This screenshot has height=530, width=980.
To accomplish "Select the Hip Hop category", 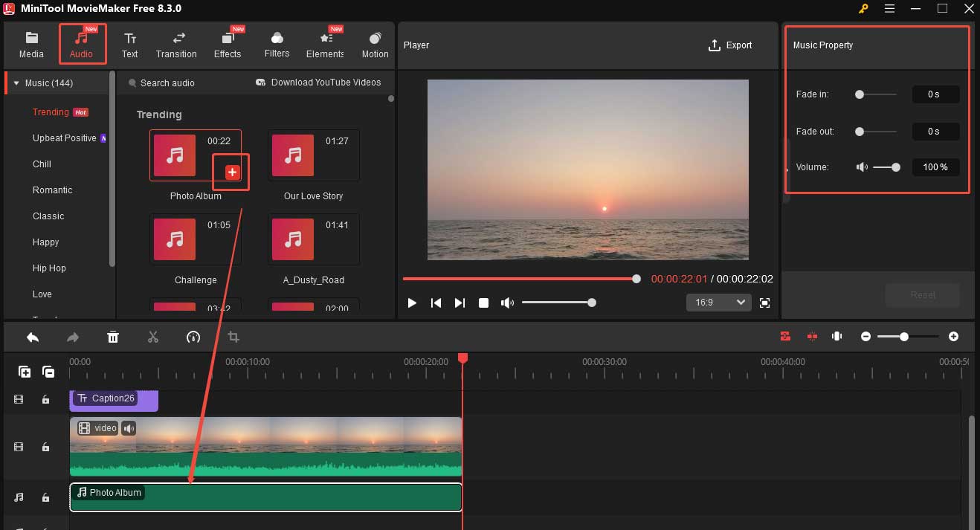I will [x=49, y=268].
